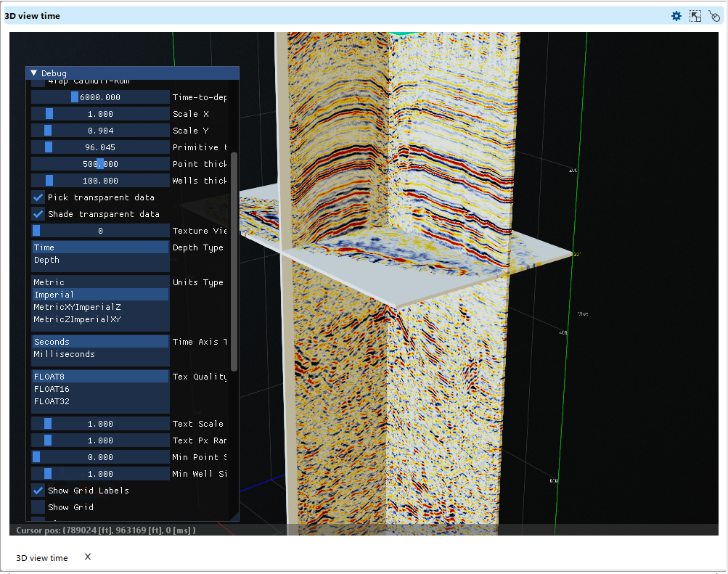This screenshot has width=728, height=574.
Task: Enable the Show Grid checkbox
Action: pyautogui.click(x=38, y=507)
